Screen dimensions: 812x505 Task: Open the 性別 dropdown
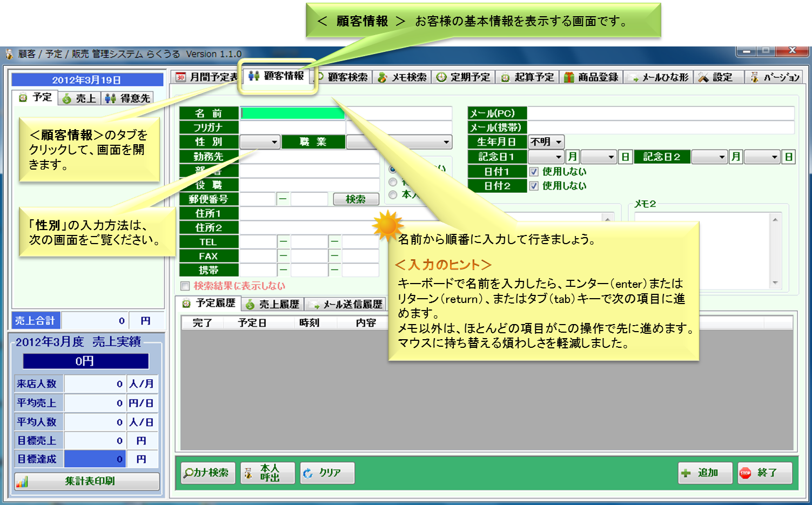coord(260,142)
